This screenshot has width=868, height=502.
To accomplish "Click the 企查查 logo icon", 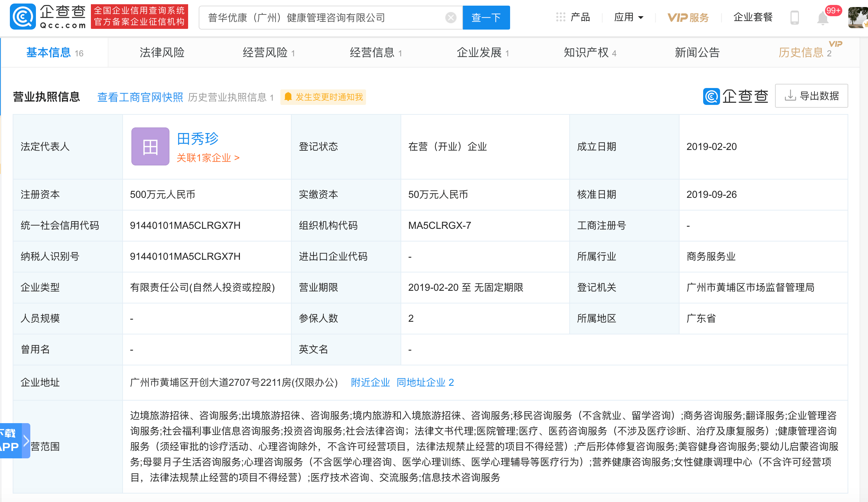I will 23,17.
